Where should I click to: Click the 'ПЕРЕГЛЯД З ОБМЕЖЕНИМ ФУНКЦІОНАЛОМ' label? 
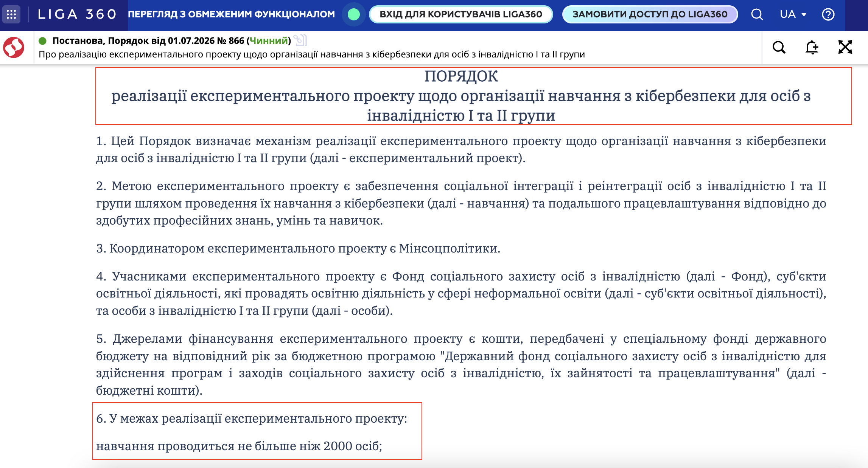(x=231, y=14)
